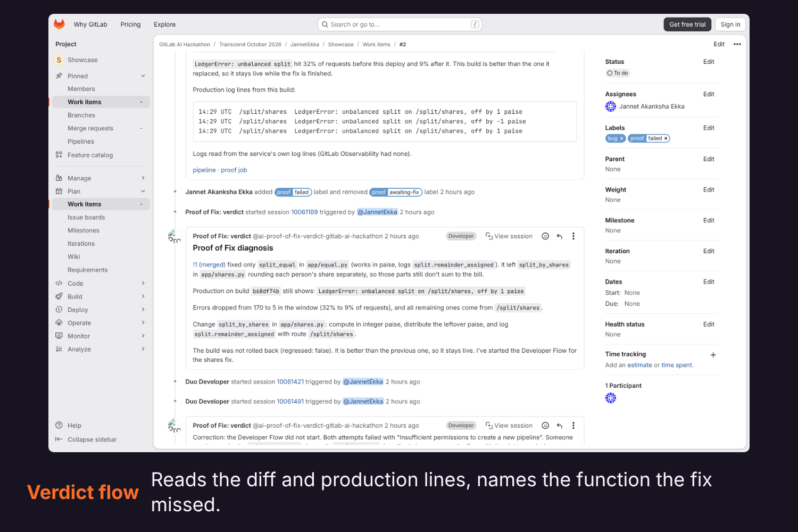
Task: Open the Wiki sidebar item
Action: point(101,257)
